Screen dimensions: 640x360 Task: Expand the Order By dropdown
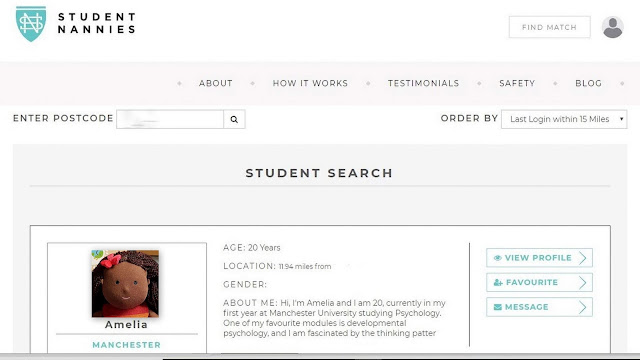(564, 119)
